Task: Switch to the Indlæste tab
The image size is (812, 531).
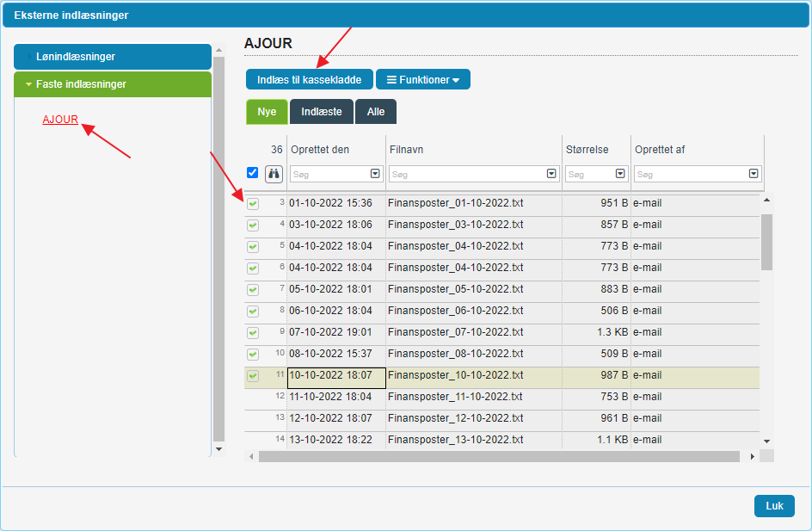Action: [322, 111]
